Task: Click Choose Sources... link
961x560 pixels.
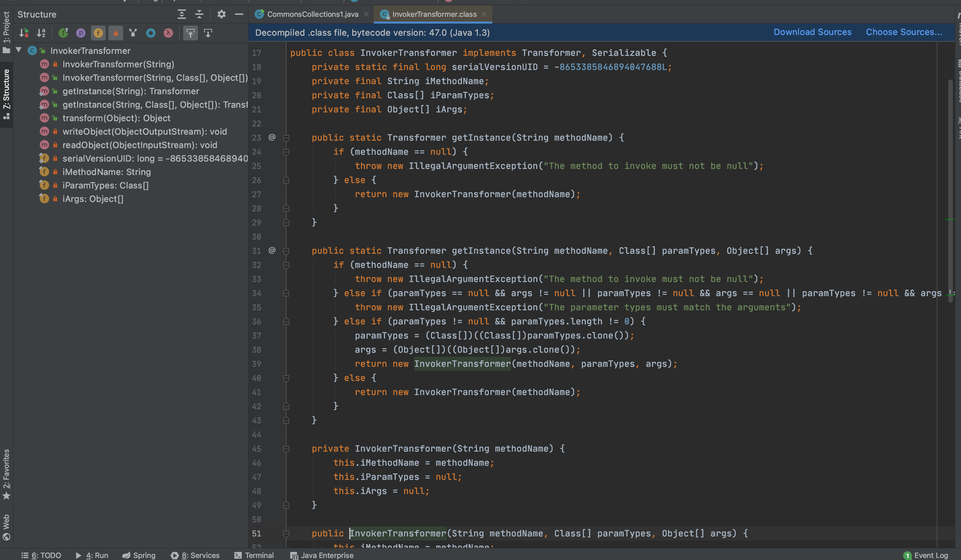Action: tap(904, 32)
